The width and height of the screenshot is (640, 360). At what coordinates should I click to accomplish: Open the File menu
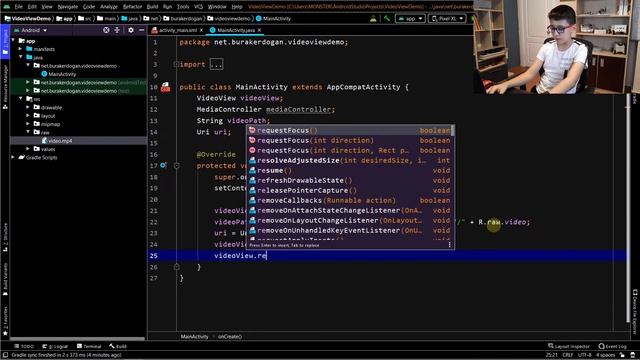tap(19, 7)
